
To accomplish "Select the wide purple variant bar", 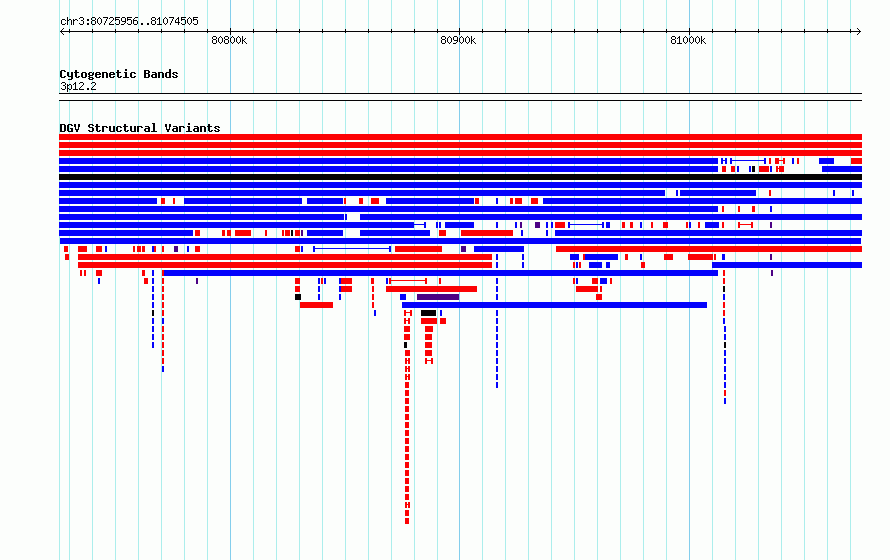I will tap(438, 297).
